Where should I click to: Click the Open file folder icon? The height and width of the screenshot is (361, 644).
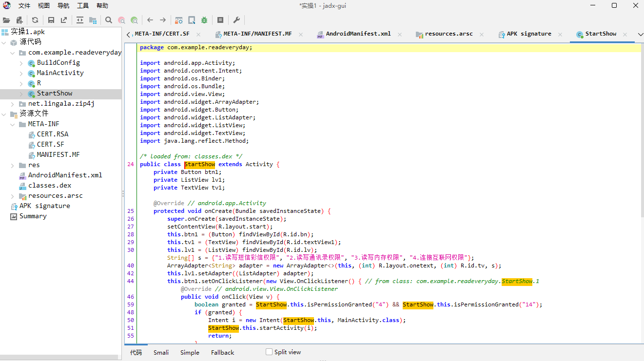coord(6,20)
